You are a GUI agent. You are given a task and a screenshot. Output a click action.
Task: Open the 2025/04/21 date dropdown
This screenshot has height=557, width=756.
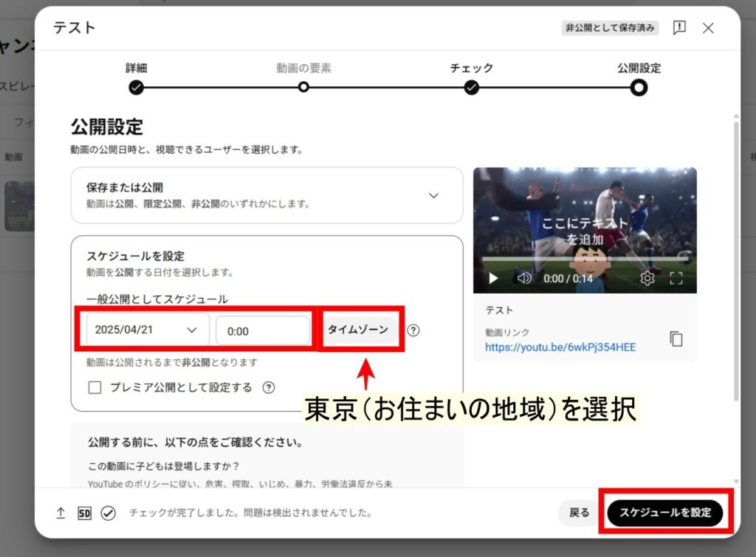click(x=148, y=330)
